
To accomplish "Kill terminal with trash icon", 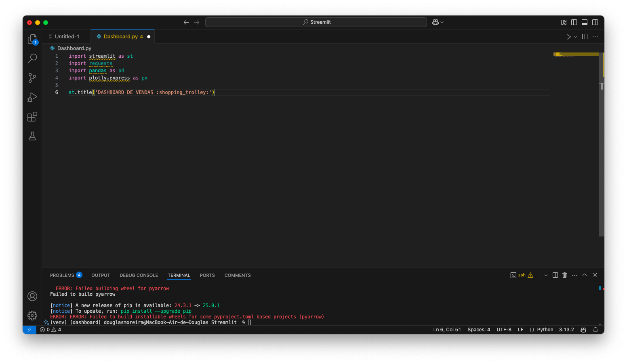I will (564, 275).
